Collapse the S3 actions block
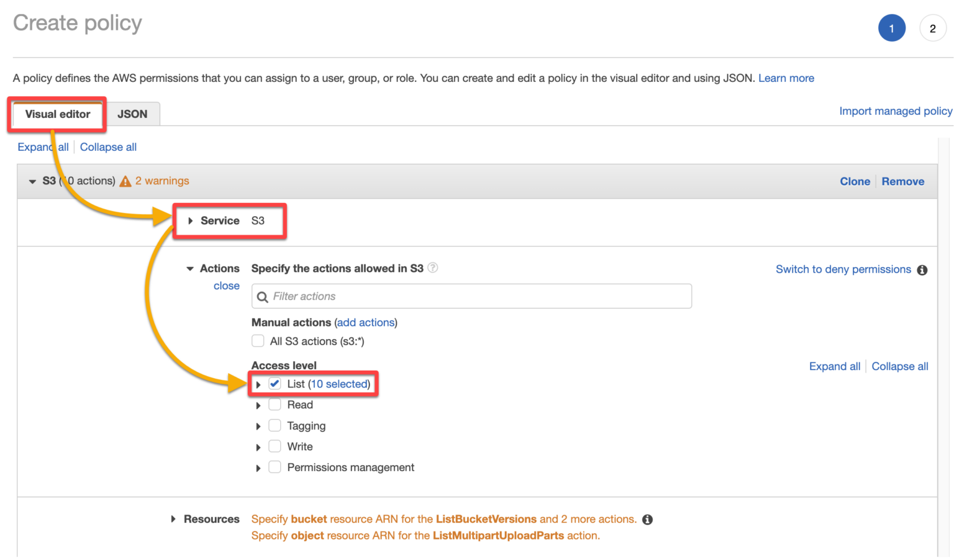The height and width of the screenshot is (560, 954). tap(32, 181)
